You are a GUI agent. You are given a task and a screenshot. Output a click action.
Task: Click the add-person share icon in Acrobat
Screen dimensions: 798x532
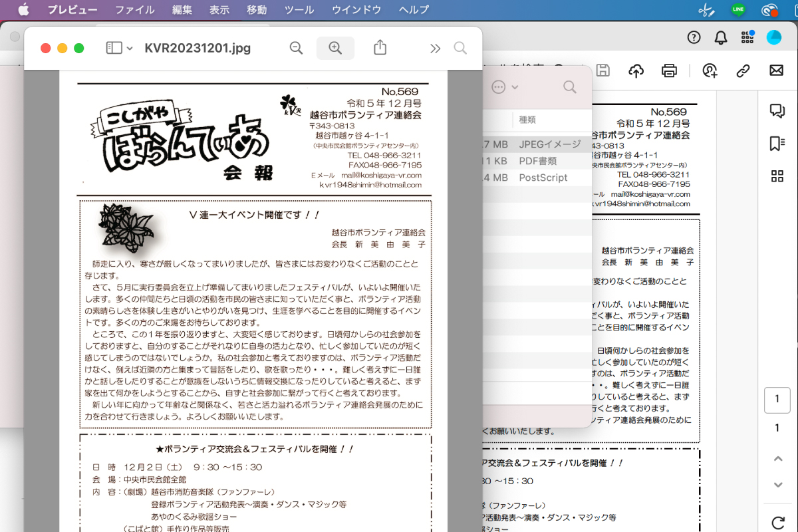710,70
